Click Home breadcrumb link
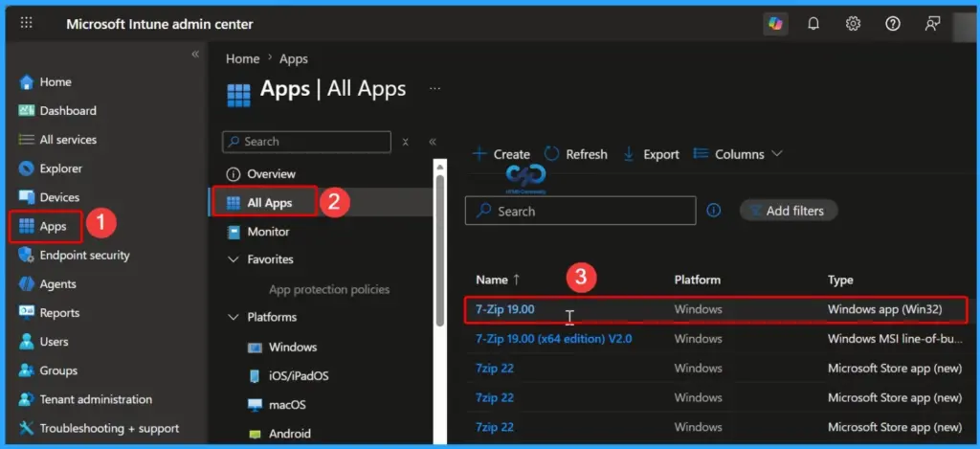Screen dimensions: 980x449 click(x=242, y=58)
